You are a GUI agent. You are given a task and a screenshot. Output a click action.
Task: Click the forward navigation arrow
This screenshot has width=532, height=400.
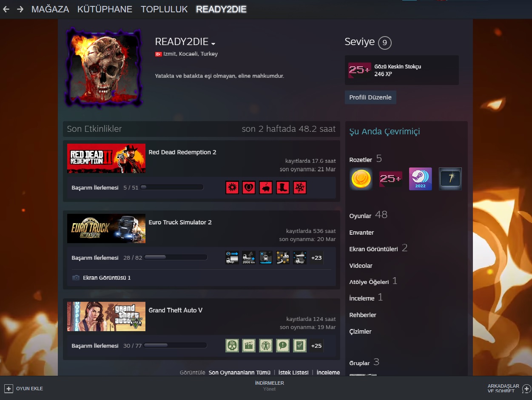point(20,9)
